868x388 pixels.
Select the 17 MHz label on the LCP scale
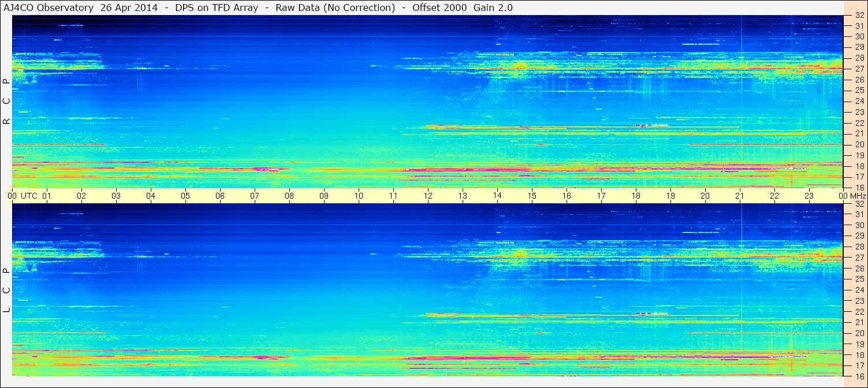[x=859, y=365]
